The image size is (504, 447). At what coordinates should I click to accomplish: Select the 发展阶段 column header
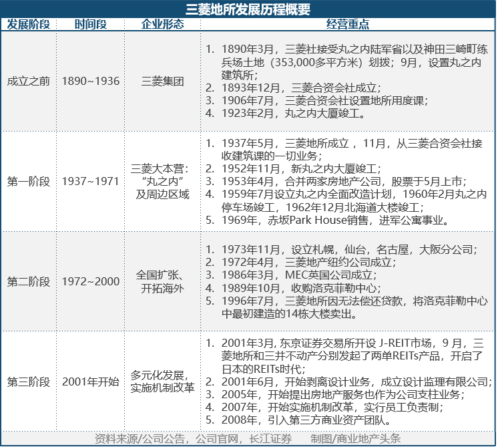click(29, 24)
